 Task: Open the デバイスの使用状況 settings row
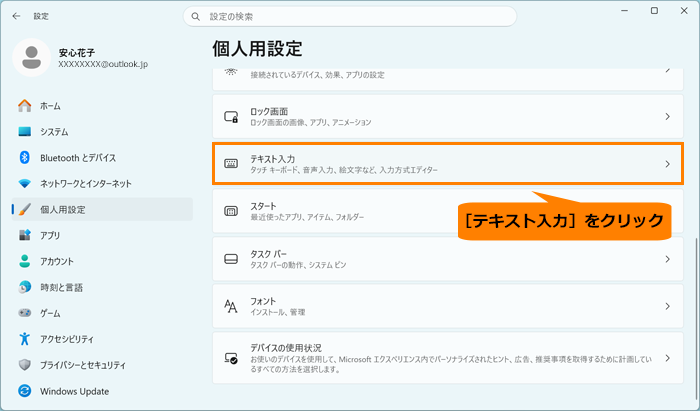[448, 358]
